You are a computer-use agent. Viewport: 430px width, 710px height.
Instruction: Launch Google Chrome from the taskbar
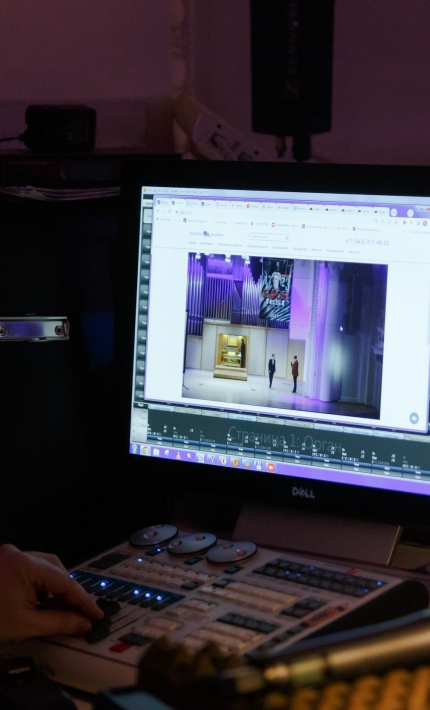[145, 450]
